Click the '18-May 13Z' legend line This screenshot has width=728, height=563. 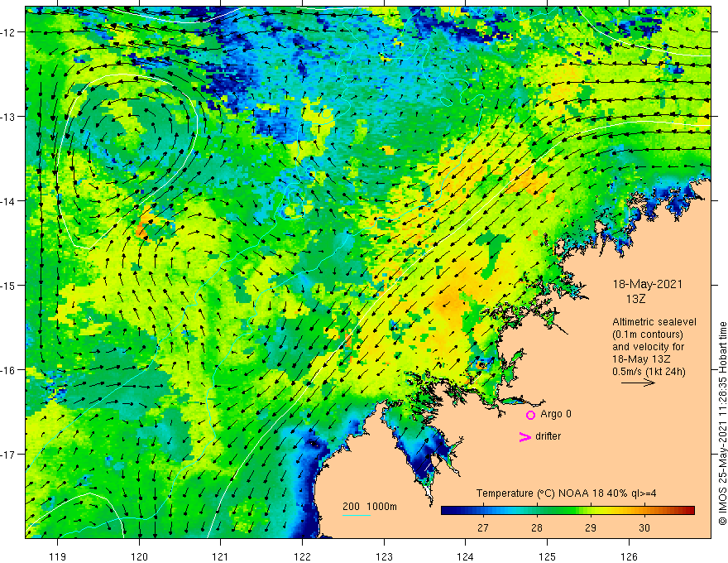(640, 359)
